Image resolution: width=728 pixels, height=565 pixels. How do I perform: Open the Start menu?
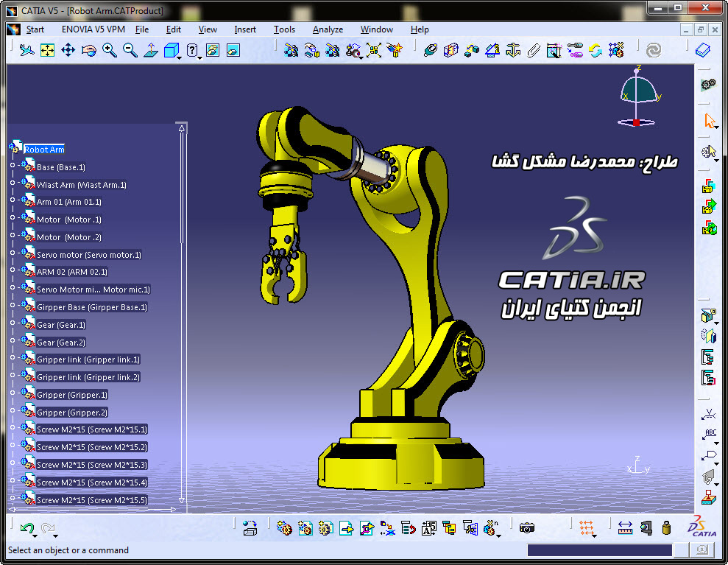(x=35, y=29)
